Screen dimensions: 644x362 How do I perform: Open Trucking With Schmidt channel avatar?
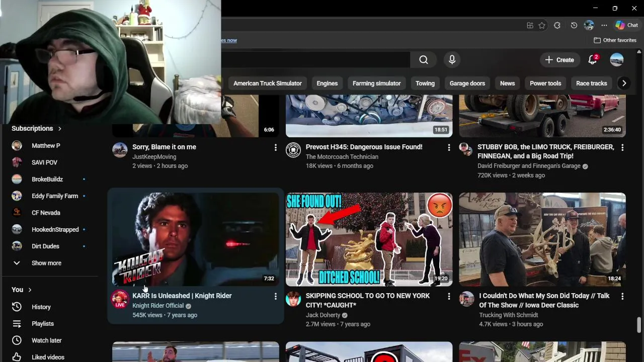point(467,299)
